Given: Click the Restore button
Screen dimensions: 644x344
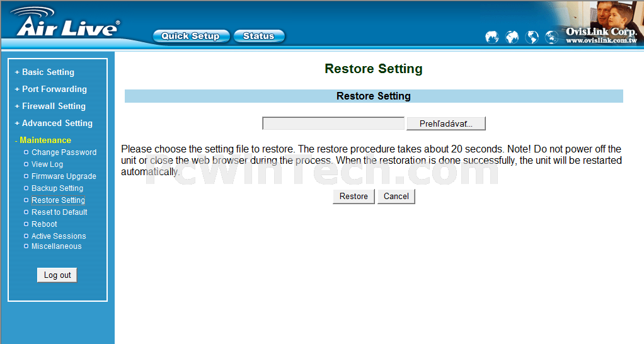Looking at the screenshot, I should [x=354, y=196].
